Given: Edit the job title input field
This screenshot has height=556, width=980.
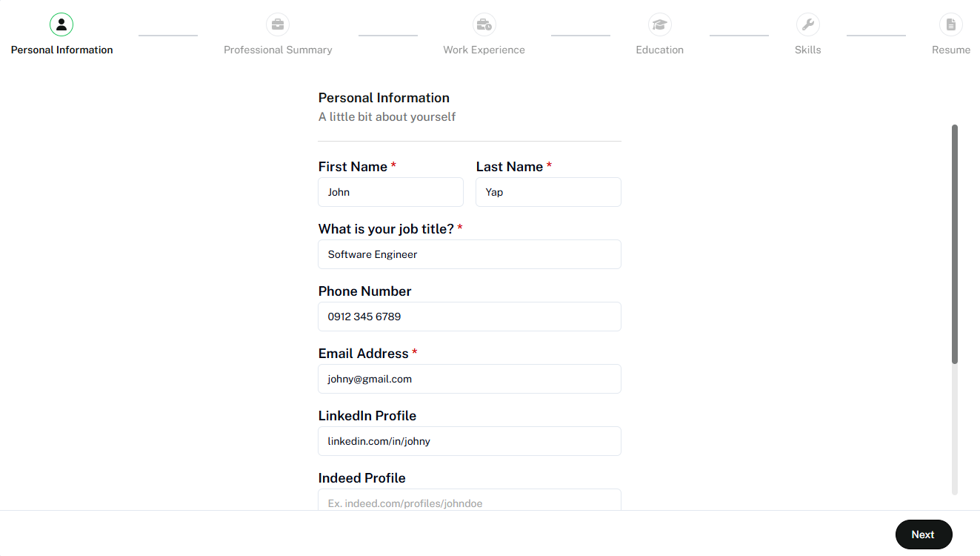Looking at the screenshot, I should click(470, 254).
